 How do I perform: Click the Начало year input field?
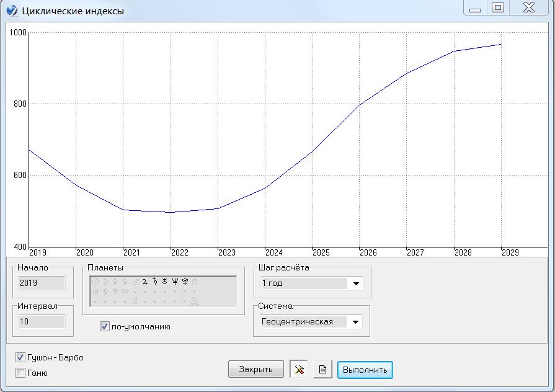point(42,283)
